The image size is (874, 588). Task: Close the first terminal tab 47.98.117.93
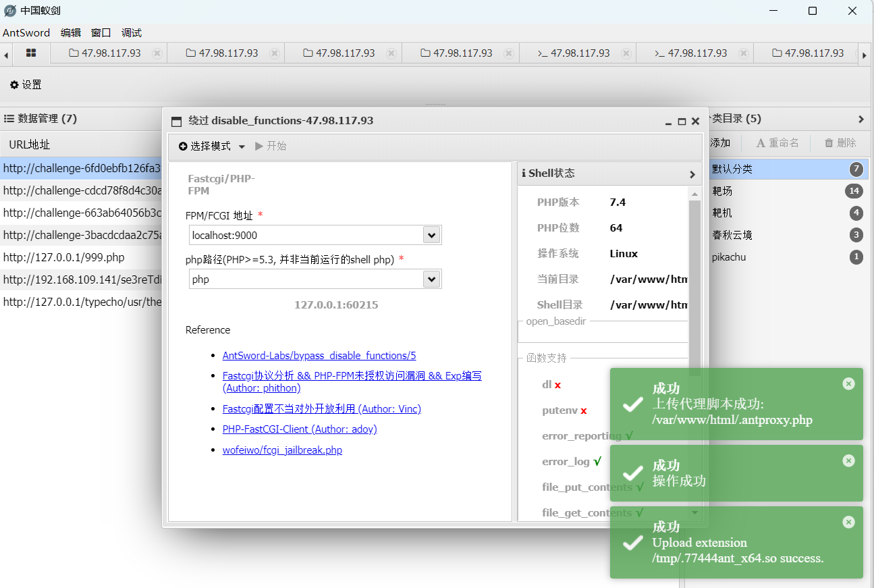pyautogui.click(x=626, y=53)
